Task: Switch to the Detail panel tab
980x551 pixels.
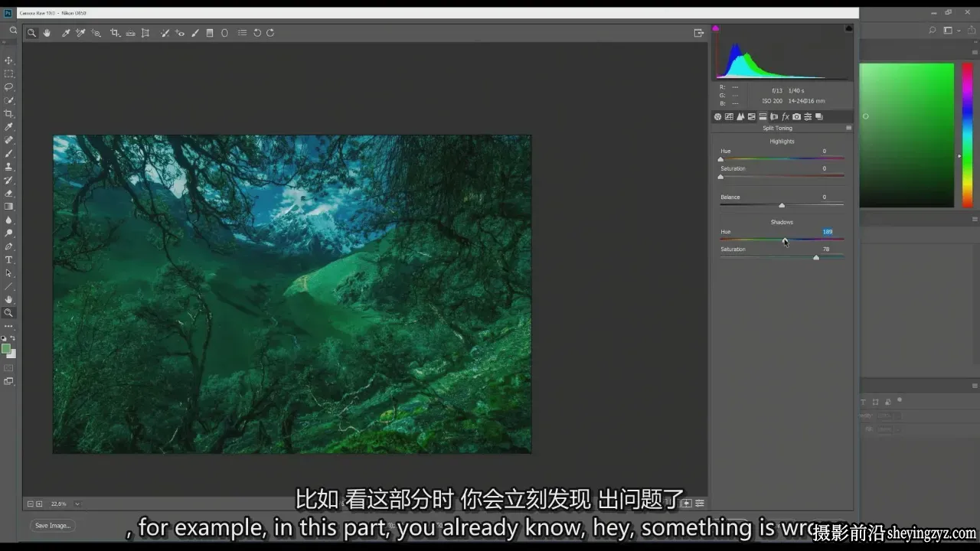Action: pos(740,117)
